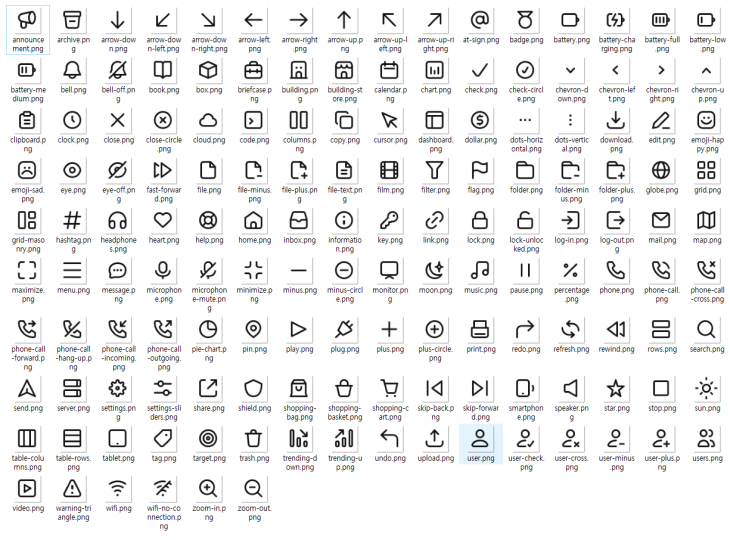
Task: Click the building-store.png icon
Action: pos(344,70)
